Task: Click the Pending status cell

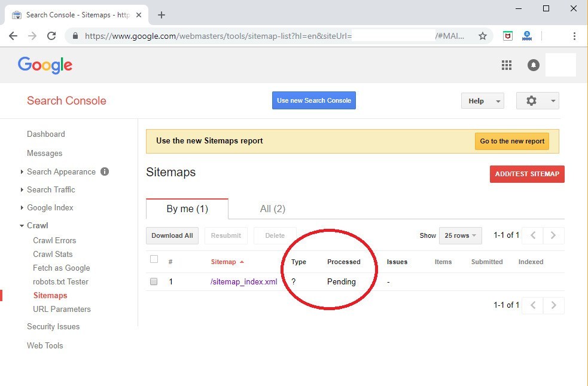Action: coord(341,282)
